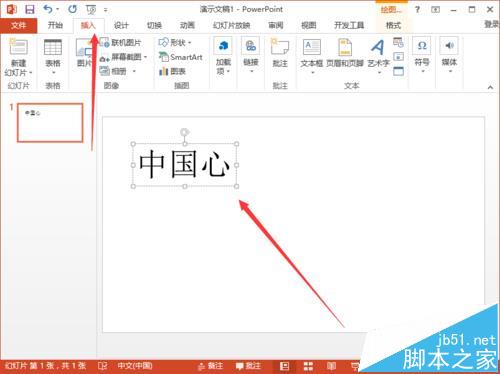Click the slide number icon
The height and width of the screenshot is (374, 500).
[x=398, y=56]
